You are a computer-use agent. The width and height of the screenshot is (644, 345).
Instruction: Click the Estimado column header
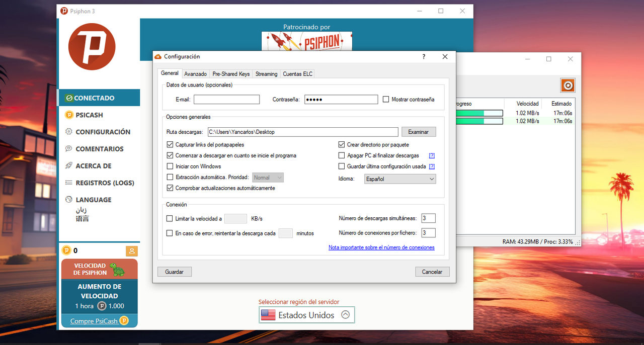(561, 104)
